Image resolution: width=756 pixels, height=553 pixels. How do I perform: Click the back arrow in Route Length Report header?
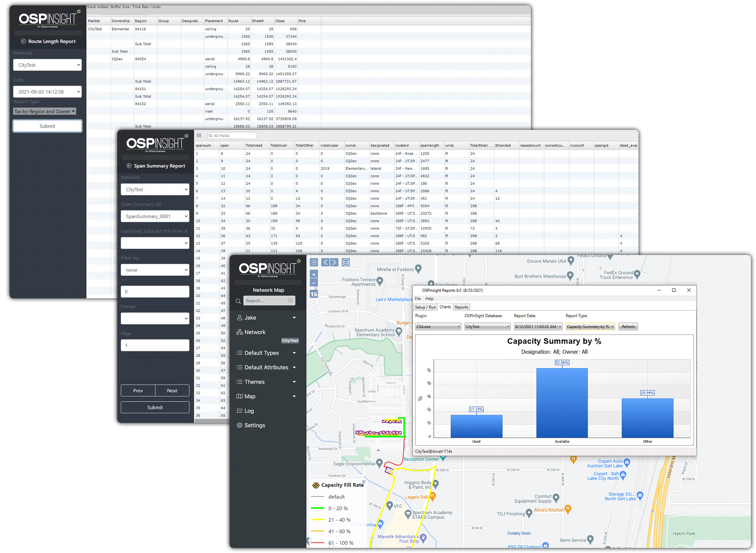23,41
